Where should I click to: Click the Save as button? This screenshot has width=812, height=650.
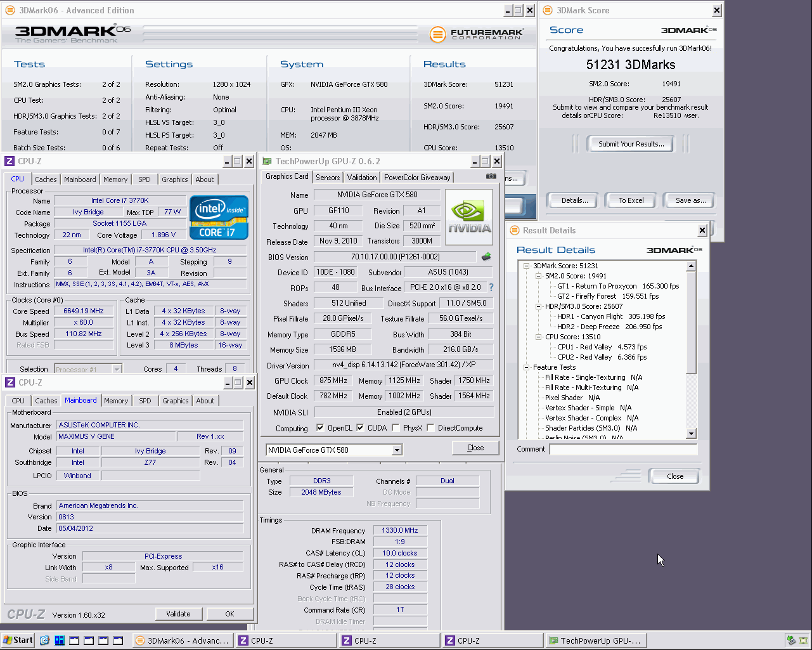(x=690, y=200)
